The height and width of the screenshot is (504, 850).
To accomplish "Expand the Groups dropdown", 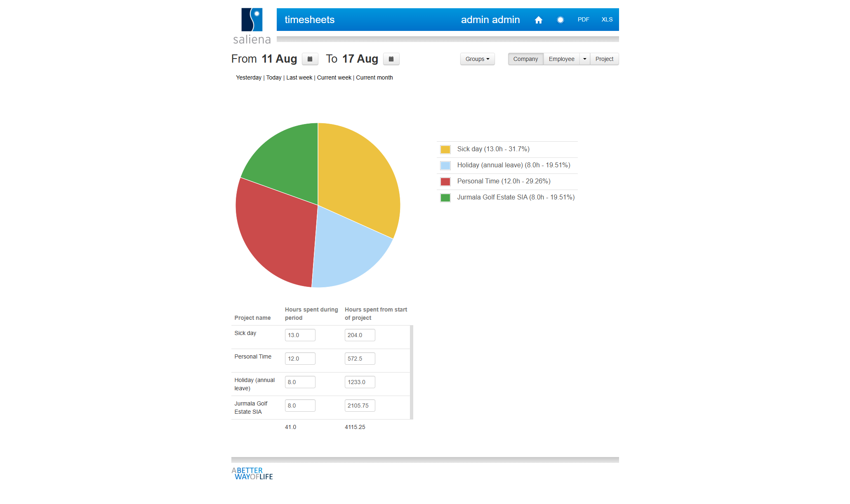I will click(477, 59).
